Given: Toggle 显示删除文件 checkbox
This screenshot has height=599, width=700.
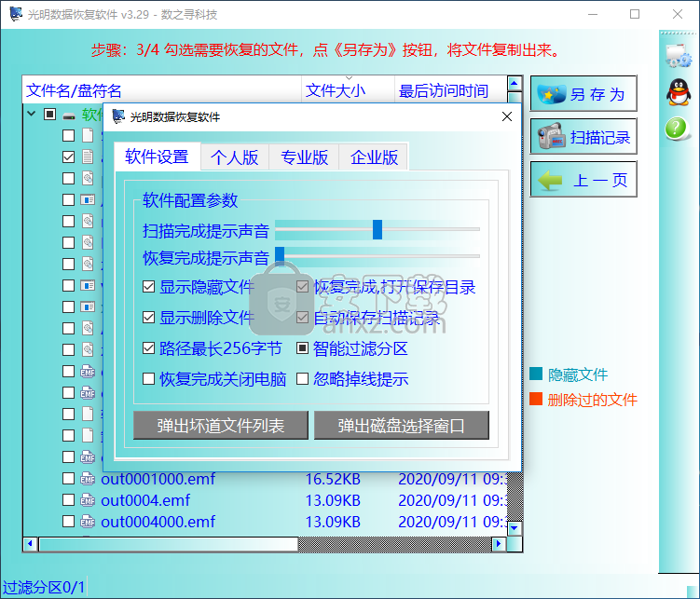Looking at the screenshot, I should 148,318.
